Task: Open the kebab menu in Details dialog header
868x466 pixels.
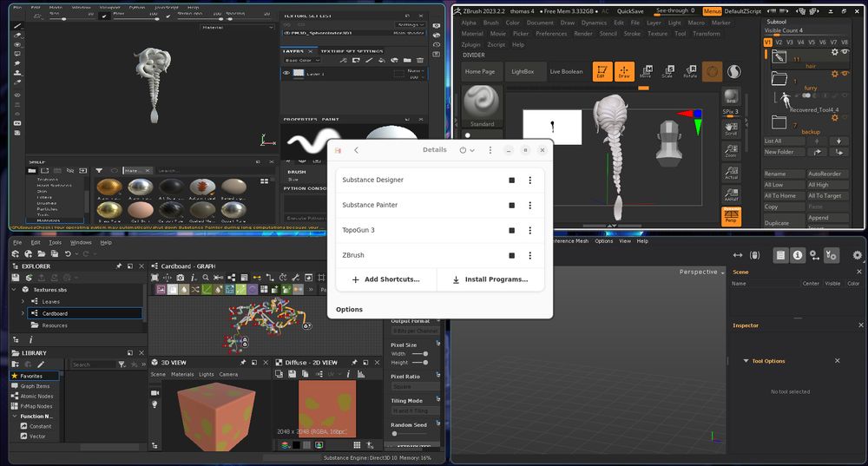Action: pos(490,150)
